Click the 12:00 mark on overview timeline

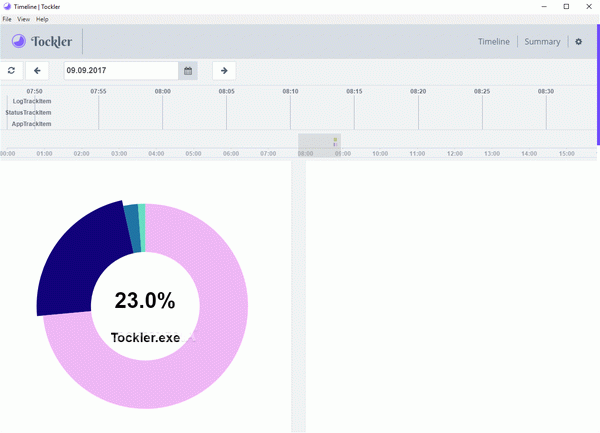pyautogui.click(x=455, y=154)
